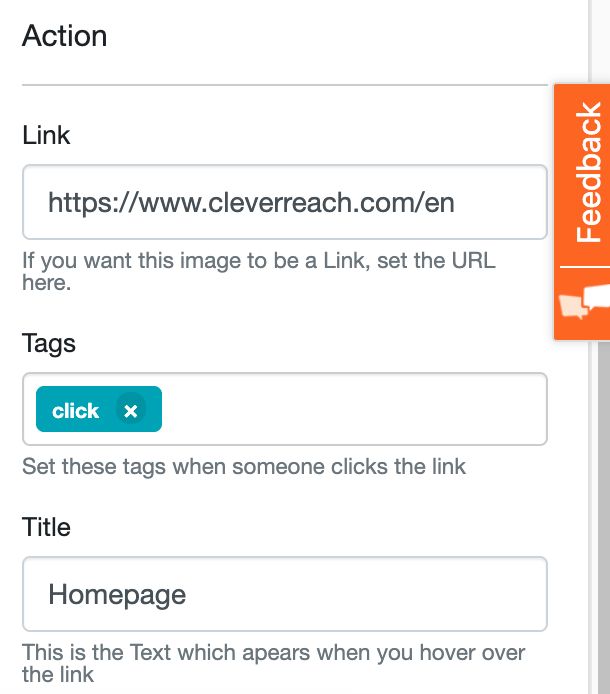Click the vertical "Feedback" text label
This screenshot has height=694, width=610.
point(588,172)
